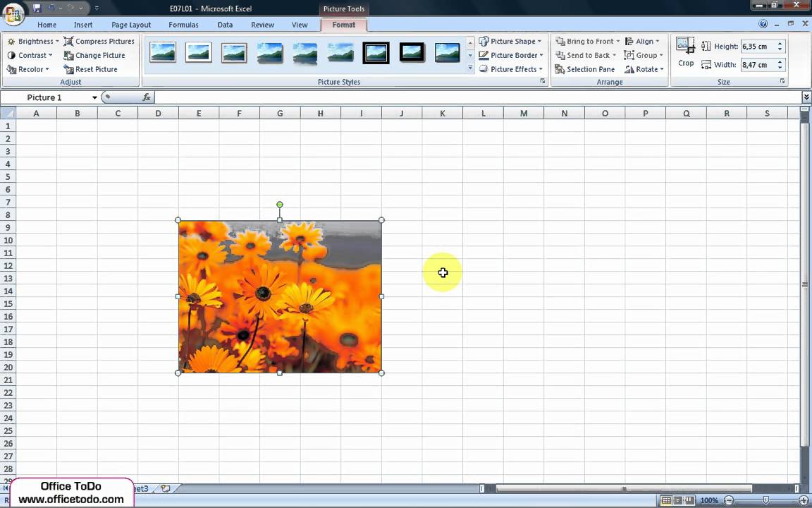Click Reset Picture
This screenshot has height=508, width=812.
91,69
